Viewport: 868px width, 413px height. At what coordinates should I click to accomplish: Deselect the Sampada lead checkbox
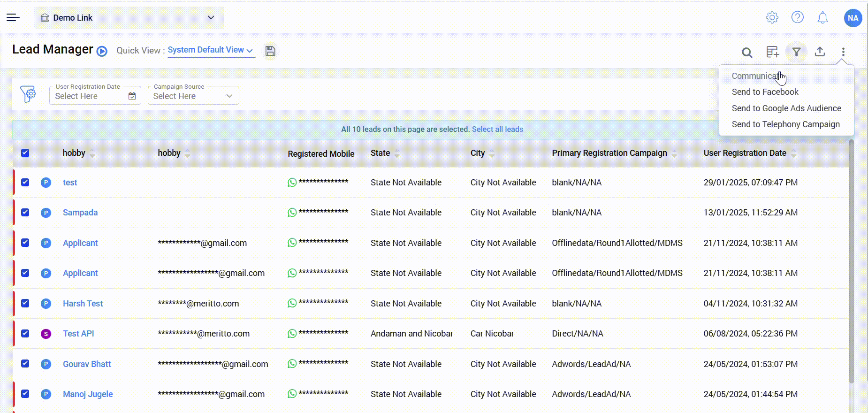pyautogui.click(x=25, y=213)
